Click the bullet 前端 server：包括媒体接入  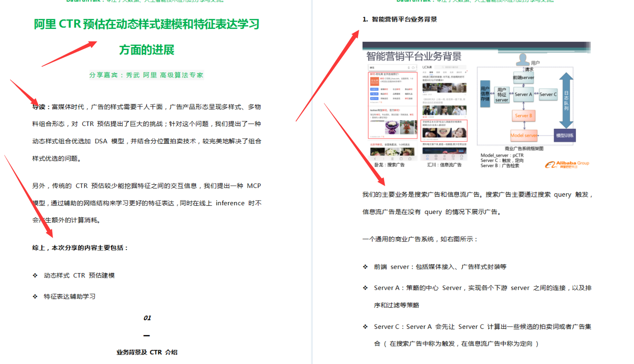click(x=440, y=266)
